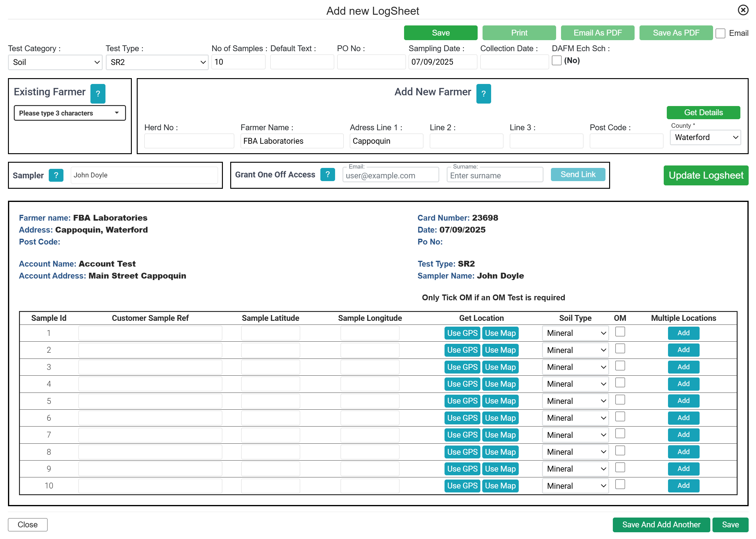Click the Customer Sample Ref field for sample 4
Viewport: 756px width, 539px height.
(150, 384)
